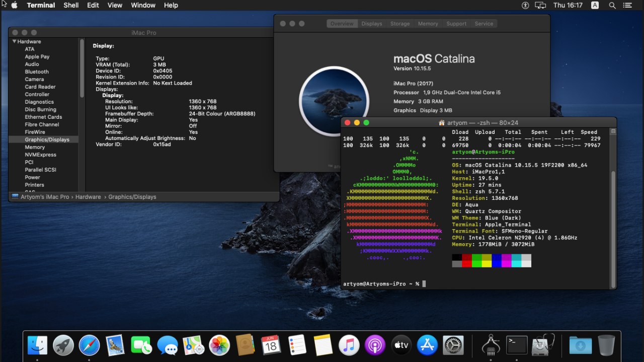
Task: Launch Notes from the dock
Action: pyautogui.click(x=323, y=345)
